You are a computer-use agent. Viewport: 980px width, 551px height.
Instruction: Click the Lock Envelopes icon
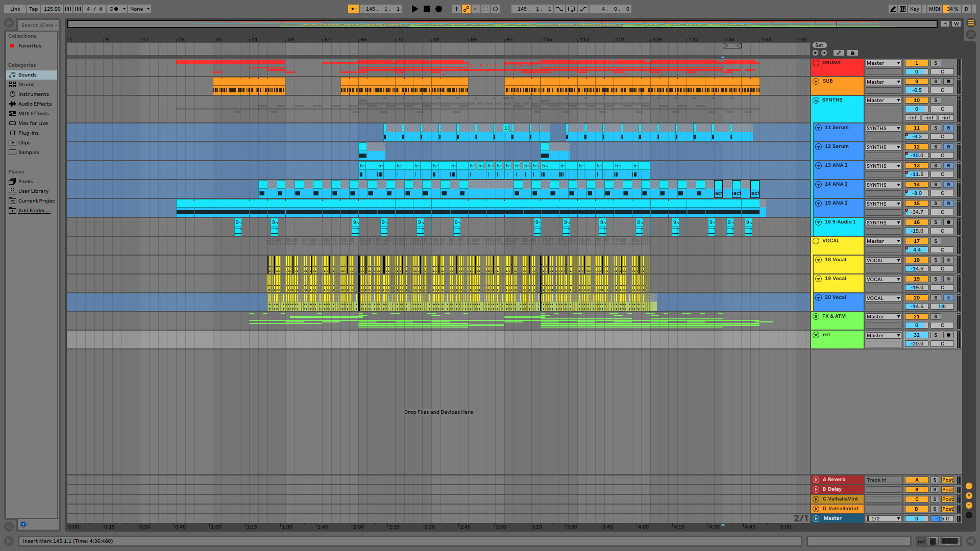tap(852, 53)
